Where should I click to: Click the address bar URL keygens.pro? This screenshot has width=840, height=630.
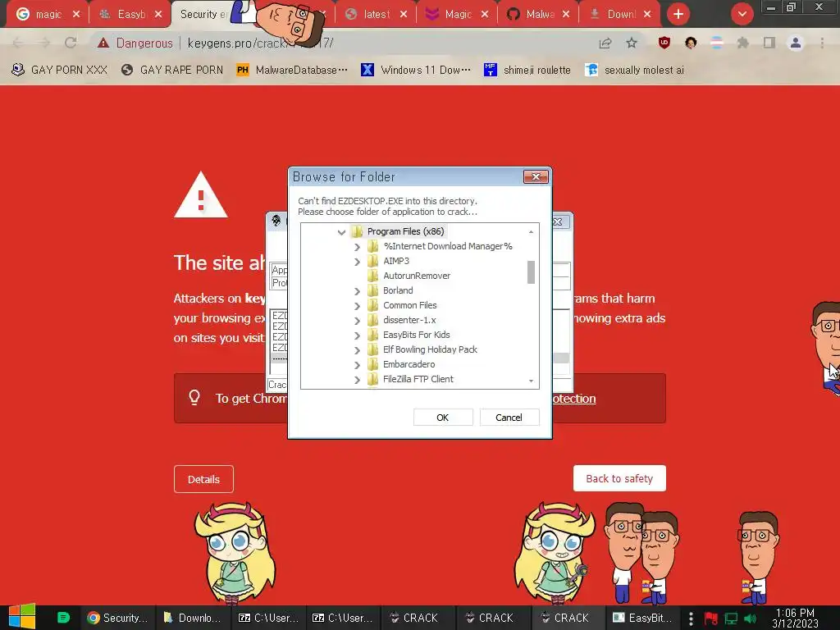coord(260,43)
